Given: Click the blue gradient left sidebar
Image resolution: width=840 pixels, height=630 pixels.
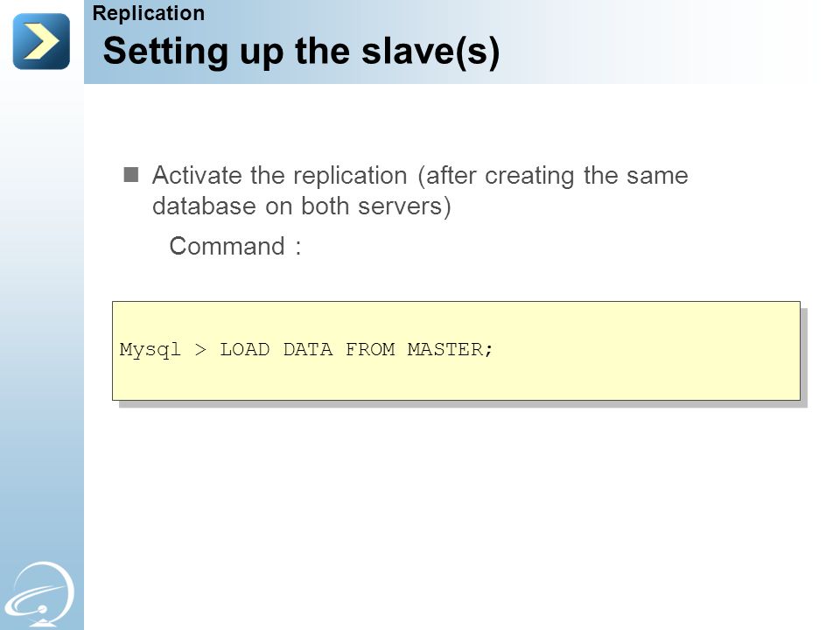Looking at the screenshot, I should pyautogui.click(x=42, y=321).
